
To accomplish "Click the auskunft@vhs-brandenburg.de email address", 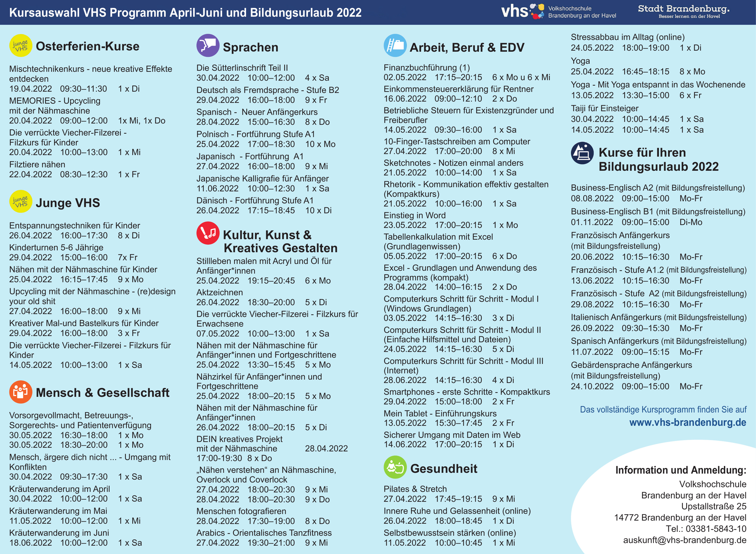I will (x=684, y=540).
